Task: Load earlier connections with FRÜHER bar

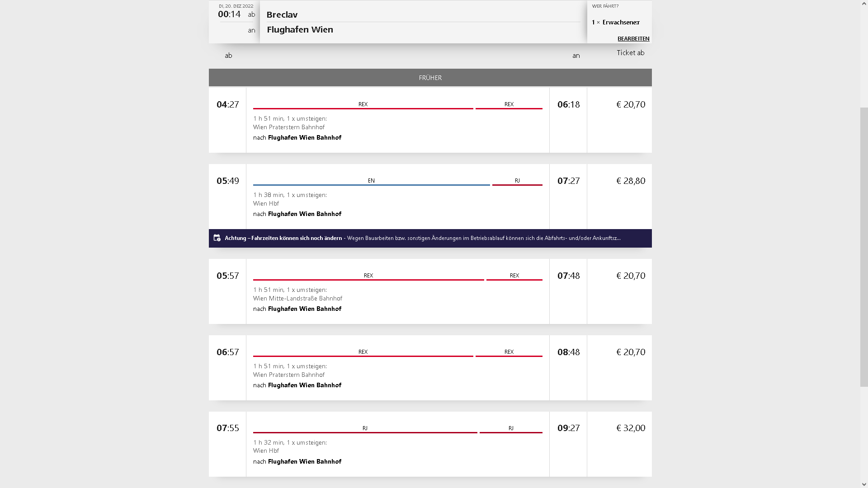Action: (430, 78)
